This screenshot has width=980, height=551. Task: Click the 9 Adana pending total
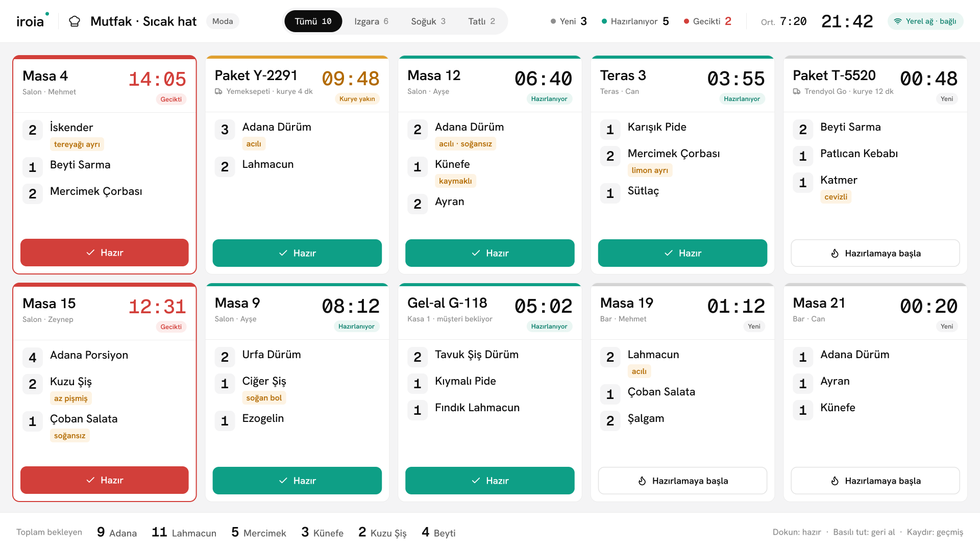click(x=117, y=532)
